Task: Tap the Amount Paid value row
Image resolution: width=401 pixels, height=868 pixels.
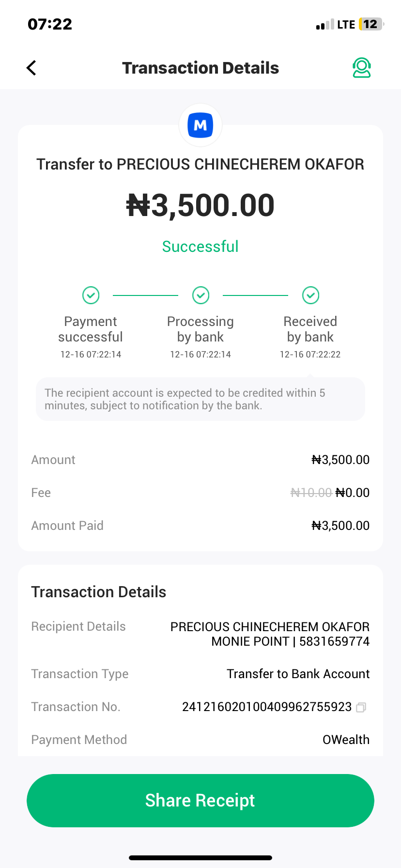Action: click(340, 526)
